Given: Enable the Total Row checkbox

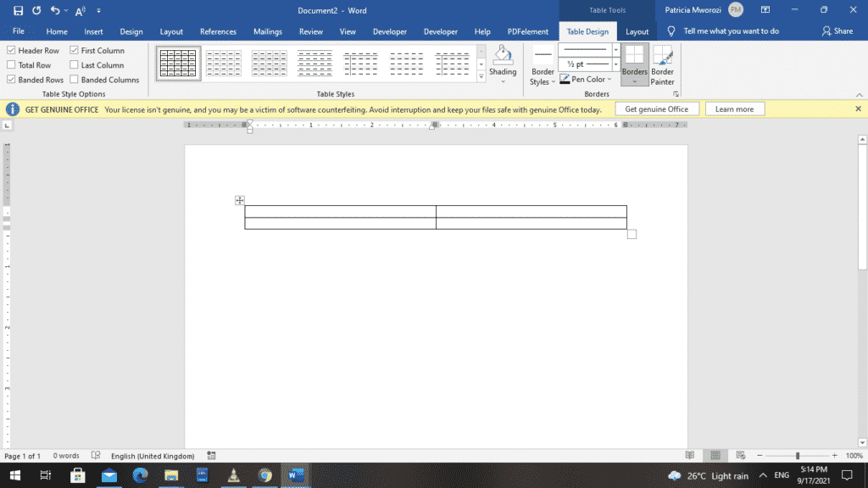Looking at the screenshot, I should 9,64.
